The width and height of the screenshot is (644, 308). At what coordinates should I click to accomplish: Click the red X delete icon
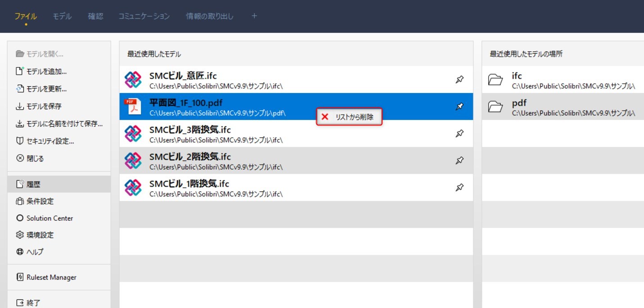click(x=325, y=117)
